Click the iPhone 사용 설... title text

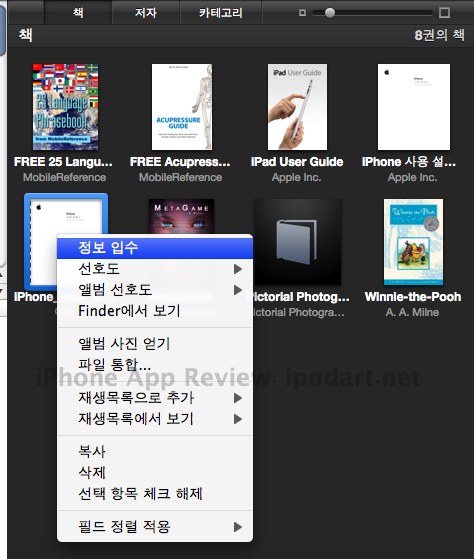tap(409, 162)
